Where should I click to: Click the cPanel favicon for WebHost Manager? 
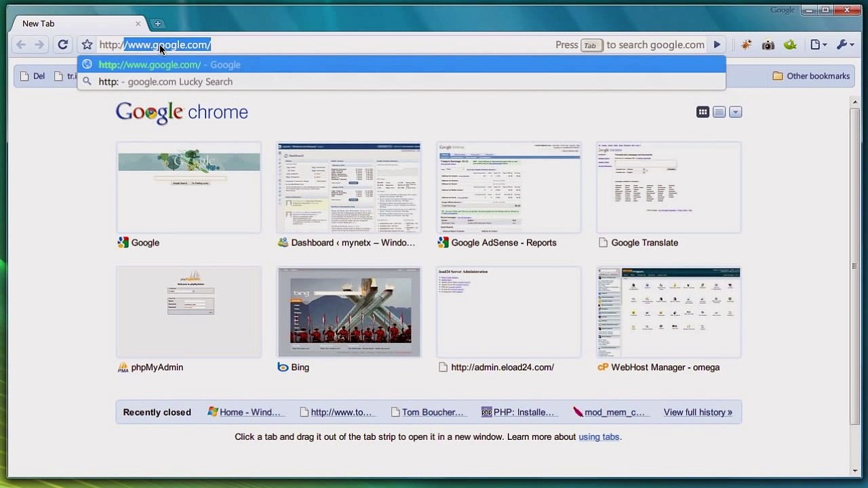point(603,367)
